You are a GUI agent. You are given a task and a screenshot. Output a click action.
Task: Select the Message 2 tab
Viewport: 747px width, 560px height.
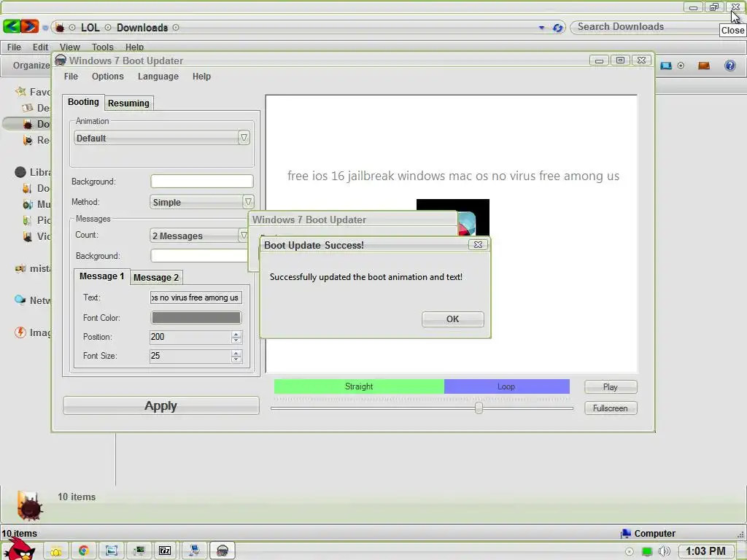tap(156, 278)
